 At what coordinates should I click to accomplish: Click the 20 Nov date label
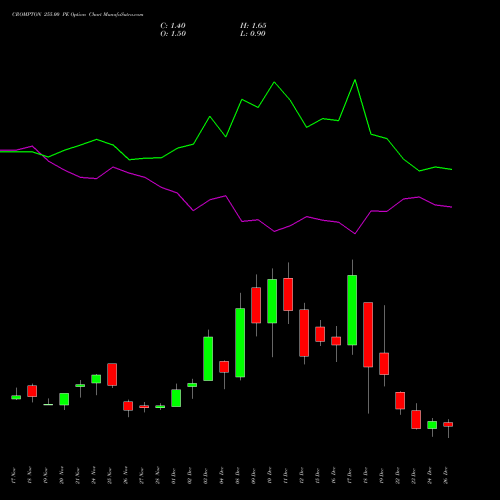click(62, 476)
